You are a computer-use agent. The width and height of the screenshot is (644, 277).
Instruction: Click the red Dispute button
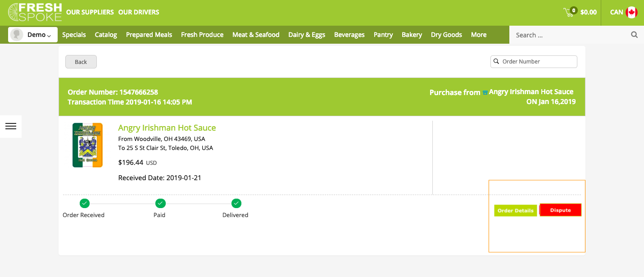(x=561, y=210)
